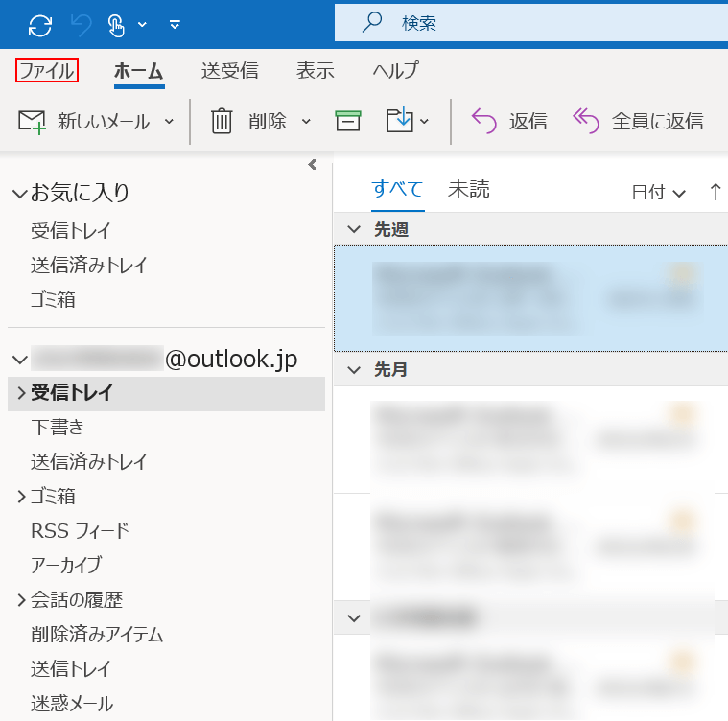
Task: Collapse the folder pane with the arrow
Action: pos(312,165)
